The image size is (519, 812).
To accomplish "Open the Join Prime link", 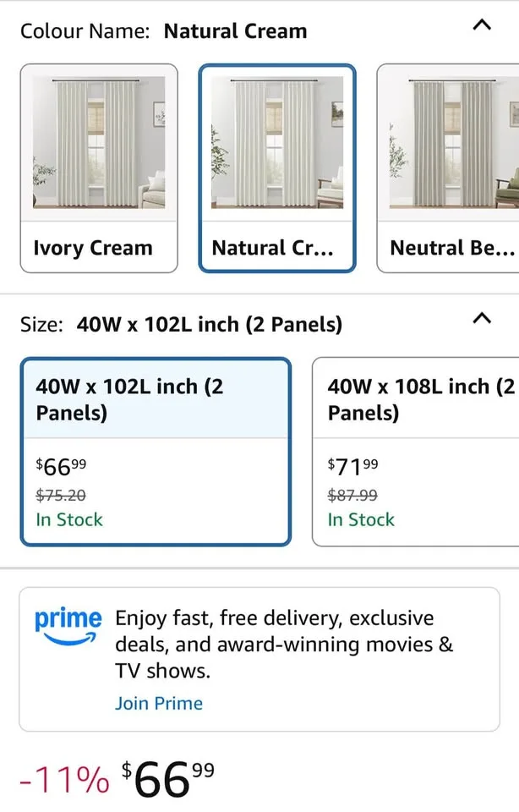I will pos(159,703).
